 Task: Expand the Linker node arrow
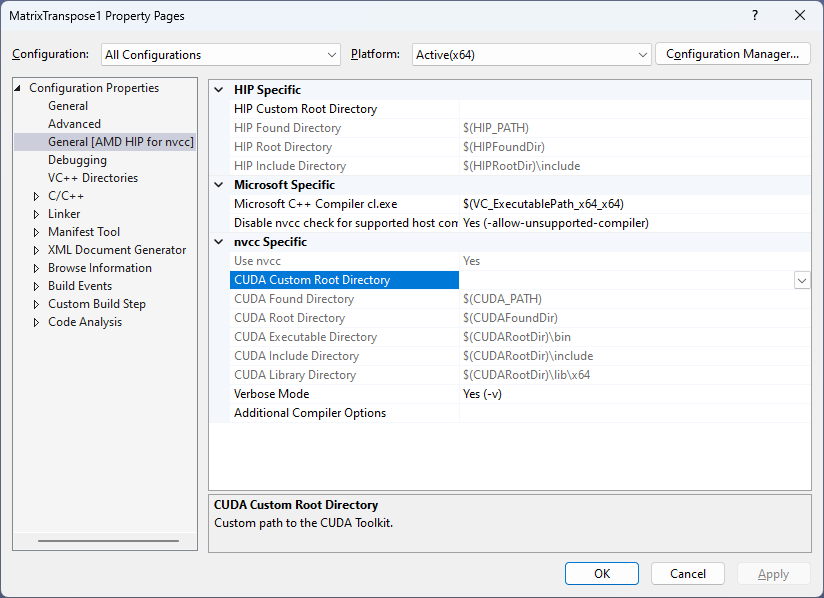pos(37,214)
